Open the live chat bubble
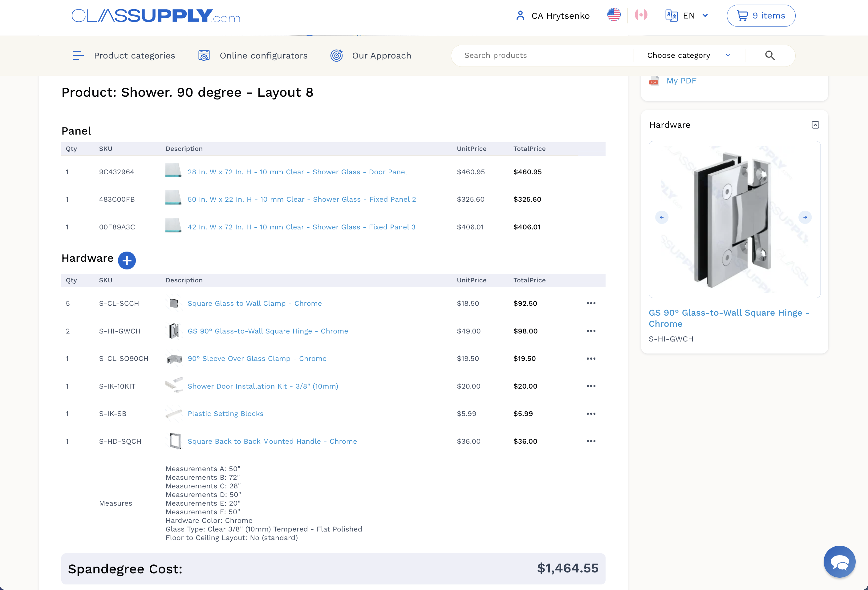 point(839,562)
